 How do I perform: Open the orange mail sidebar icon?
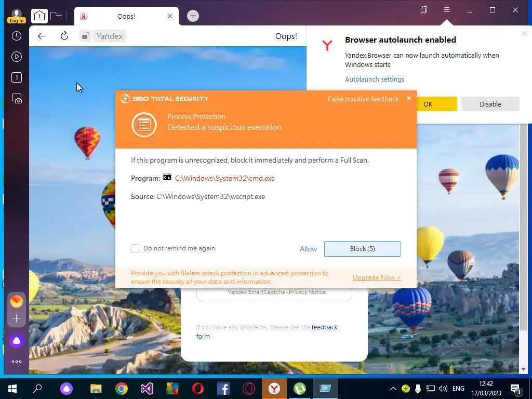tap(16, 301)
